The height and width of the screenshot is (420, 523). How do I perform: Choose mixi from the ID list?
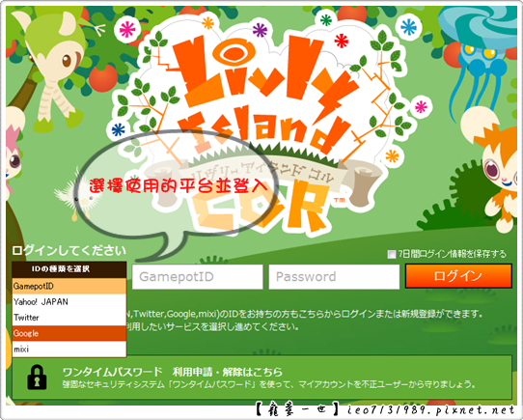click(69, 350)
